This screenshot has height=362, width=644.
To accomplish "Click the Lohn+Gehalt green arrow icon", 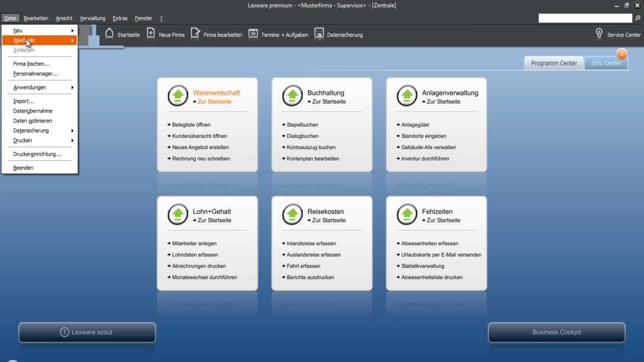I will [178, 215].
